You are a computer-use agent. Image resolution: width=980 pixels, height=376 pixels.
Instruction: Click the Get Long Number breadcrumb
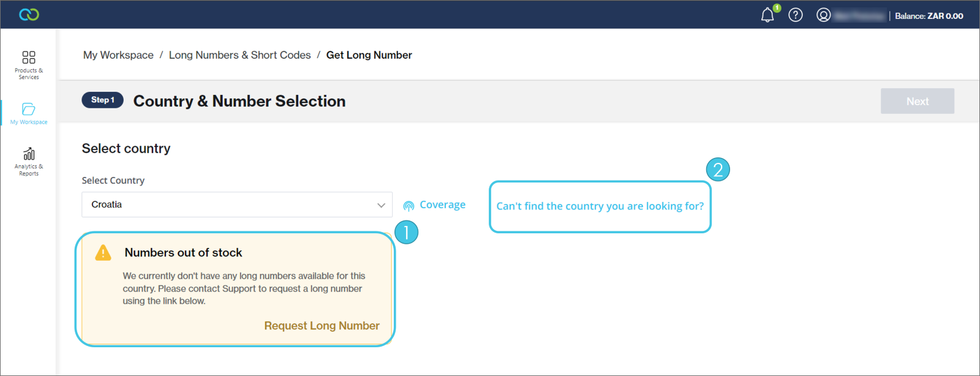(x=369, y=55)
